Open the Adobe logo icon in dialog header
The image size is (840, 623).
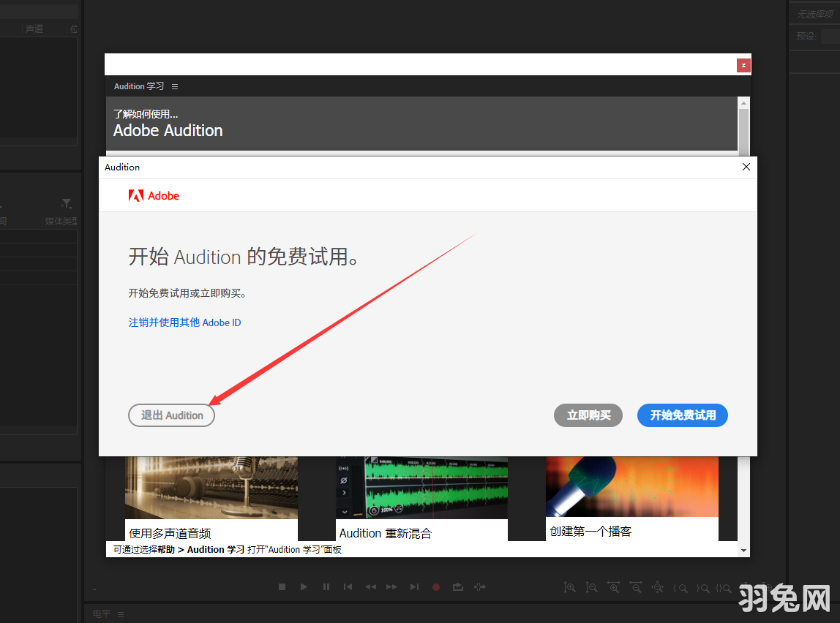point(136,195)
